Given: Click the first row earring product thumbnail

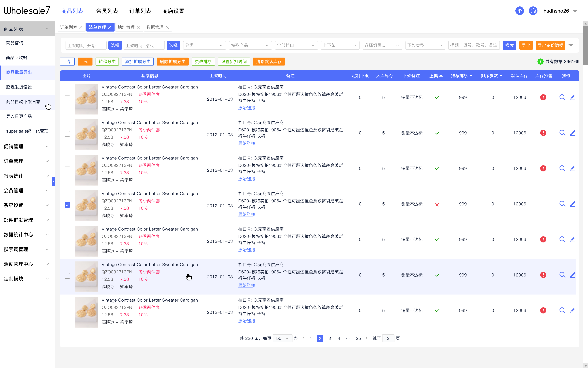Looking at the screenshot, I should [86, 99].
